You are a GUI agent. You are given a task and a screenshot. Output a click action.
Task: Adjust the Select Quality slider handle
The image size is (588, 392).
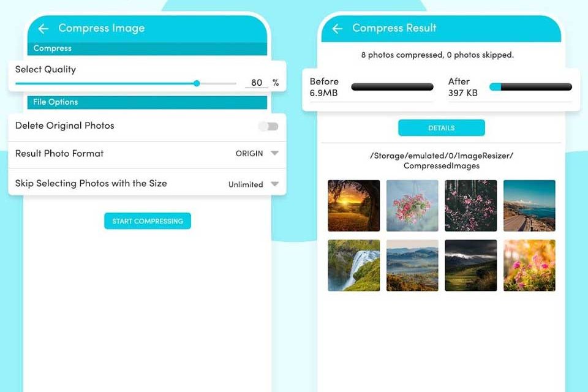(x=197, y=83)
